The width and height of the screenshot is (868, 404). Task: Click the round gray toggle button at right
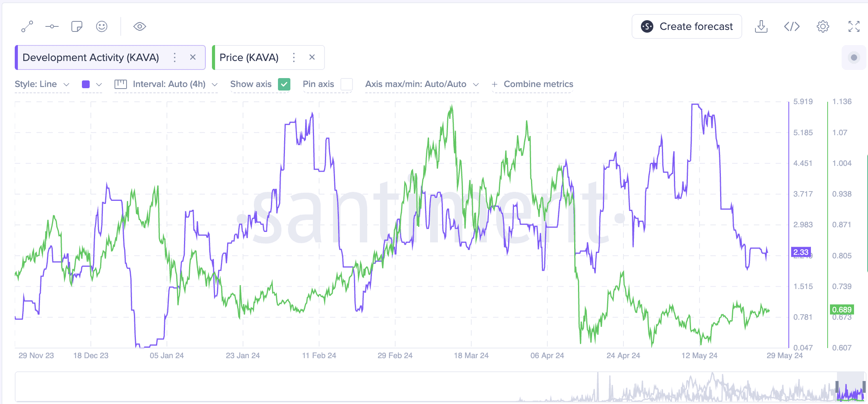point(854,57)
